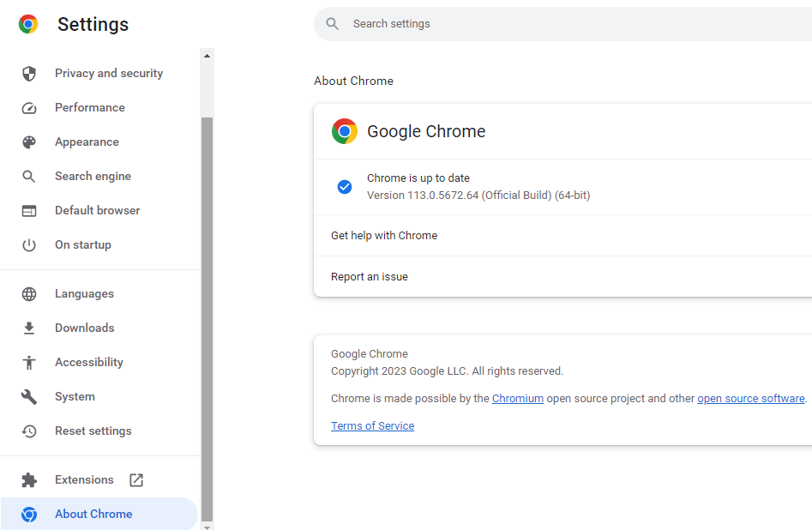Click the On startup power icon
This screenshot has height=530, width=812.
coord(29,245)
